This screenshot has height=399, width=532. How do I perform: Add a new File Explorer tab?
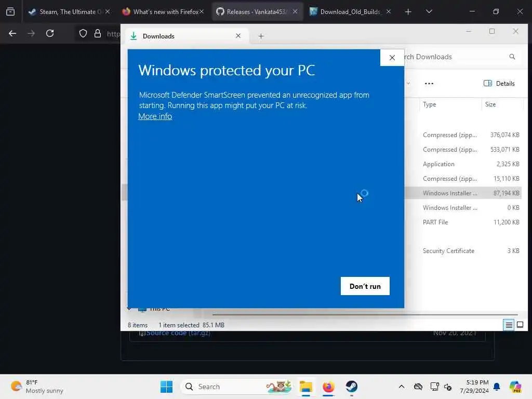tap(261, 36)
